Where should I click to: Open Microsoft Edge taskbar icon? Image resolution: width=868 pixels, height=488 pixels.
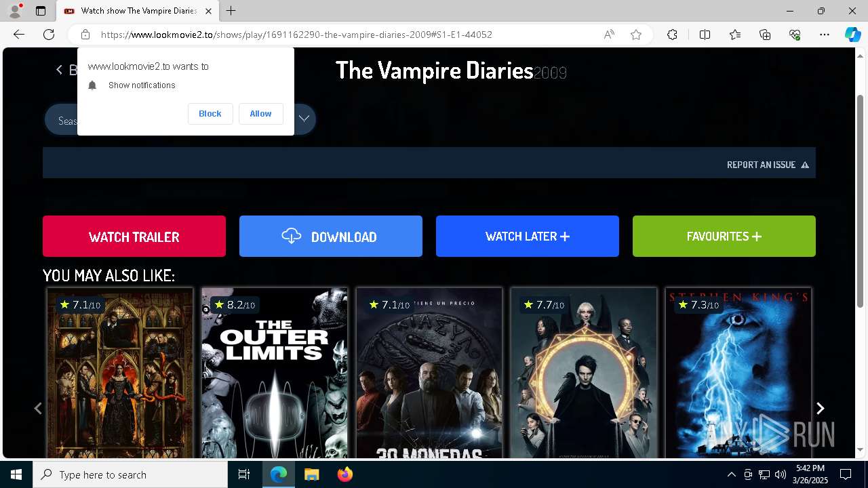point(279,474)
